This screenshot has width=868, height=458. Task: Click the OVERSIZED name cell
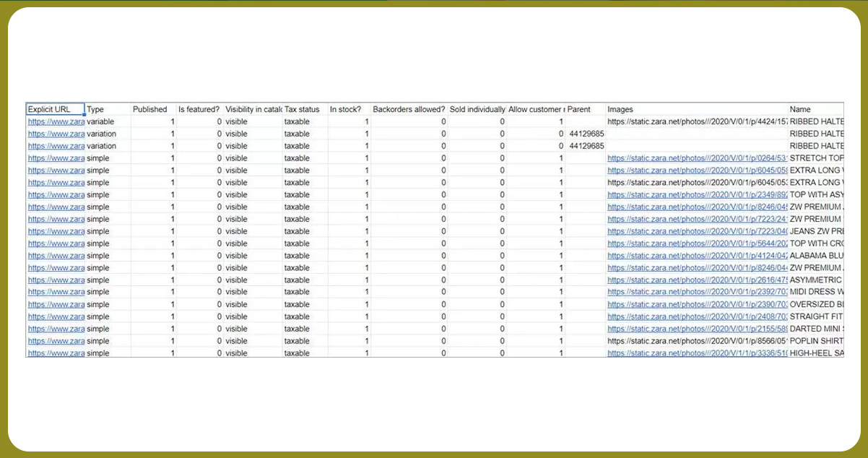(816, 305)
